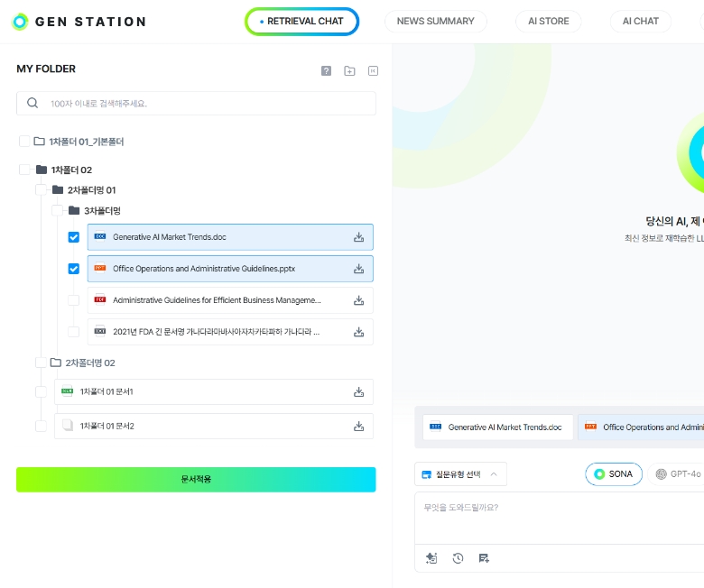Open the AI STORE tab
Viewport: 704px width, 588px height.
click(x=548, y=22)
